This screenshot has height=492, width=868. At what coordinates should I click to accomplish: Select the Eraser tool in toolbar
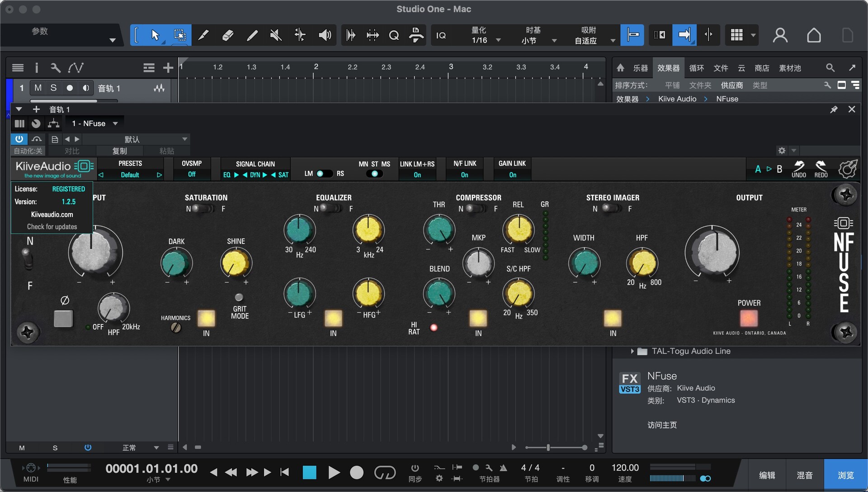(228, 35)
